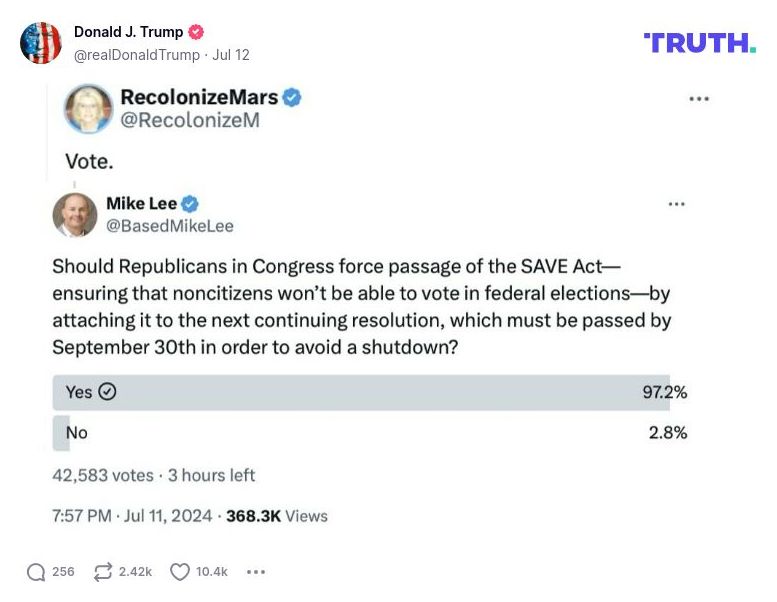The height and width of the screenshot is (602, 777).
Task: Click Donald J. Trump verified badge
Action: (x=196, y=32)
